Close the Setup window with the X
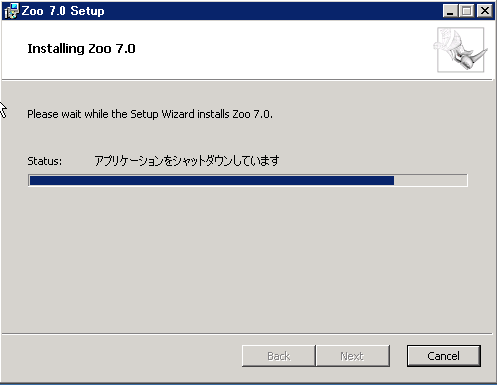 point(485,11)
